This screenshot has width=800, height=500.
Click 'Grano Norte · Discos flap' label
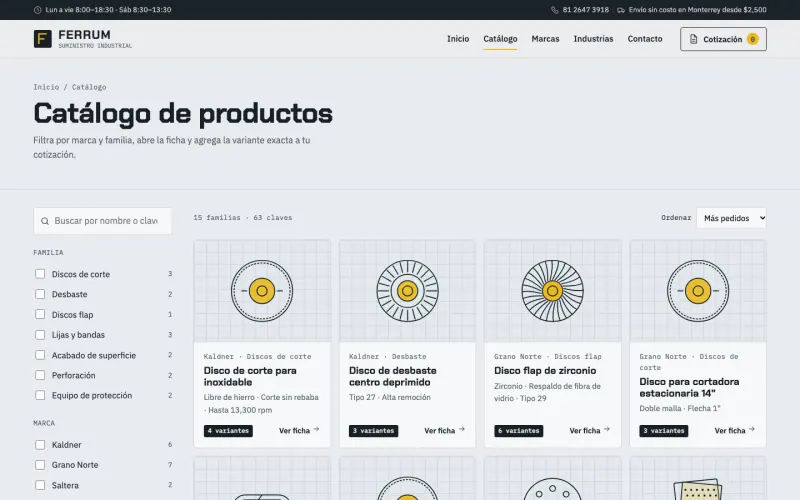click(547, 357)
